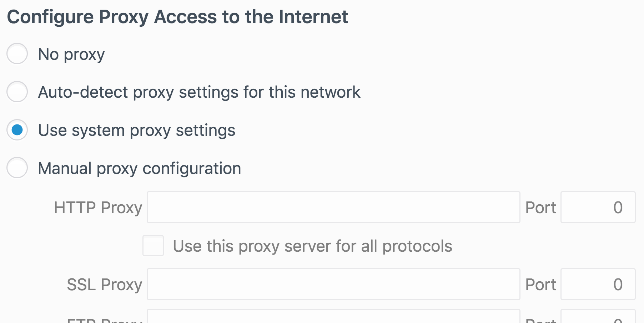Focus the HTTP Proxy Port field
The image size is (644, 323).
click(597, 207)
